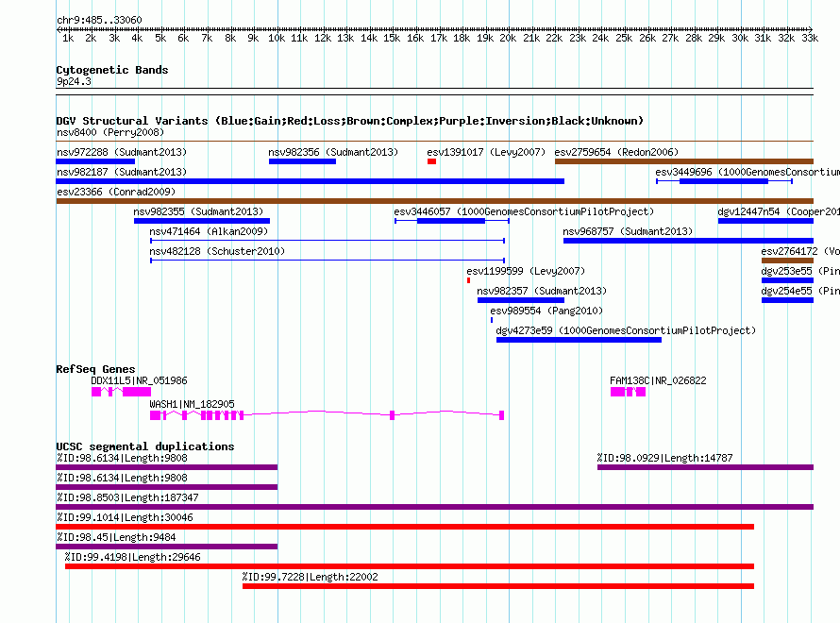
Task: Click the nsv8400 (Perry2008) label
Action: pos(110,132)
